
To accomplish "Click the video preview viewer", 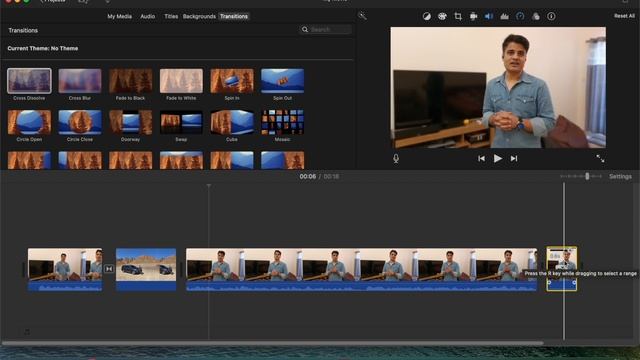I will [498, 87].
